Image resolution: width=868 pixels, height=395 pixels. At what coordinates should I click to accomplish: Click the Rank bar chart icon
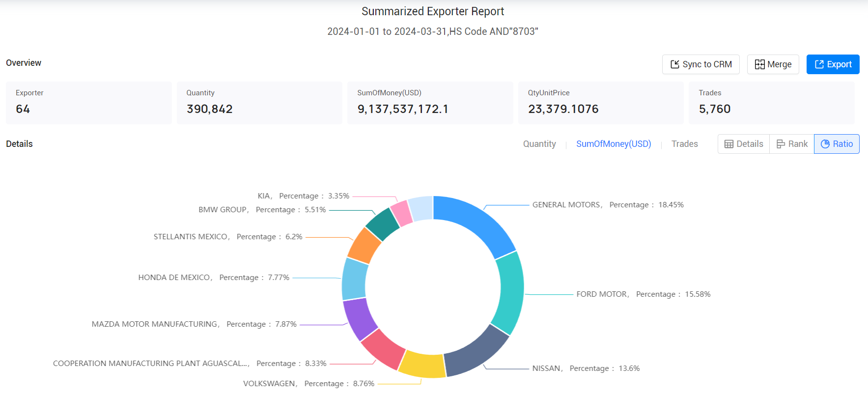pyautogui.click(x=781, y=144)
